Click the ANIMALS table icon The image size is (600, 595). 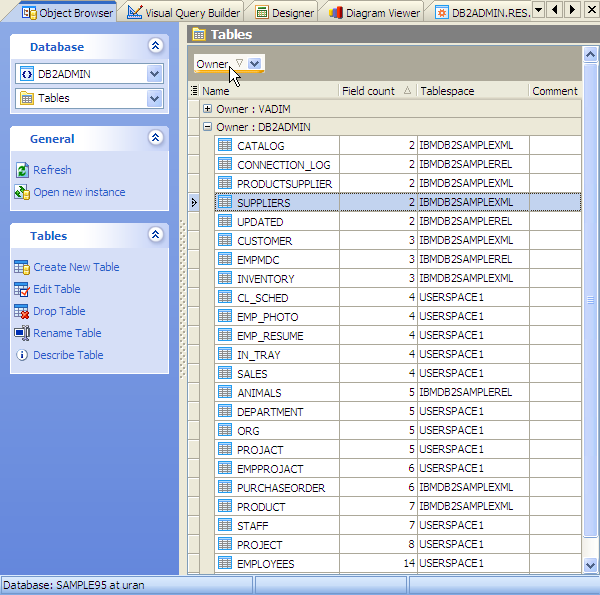click(225, 392)
